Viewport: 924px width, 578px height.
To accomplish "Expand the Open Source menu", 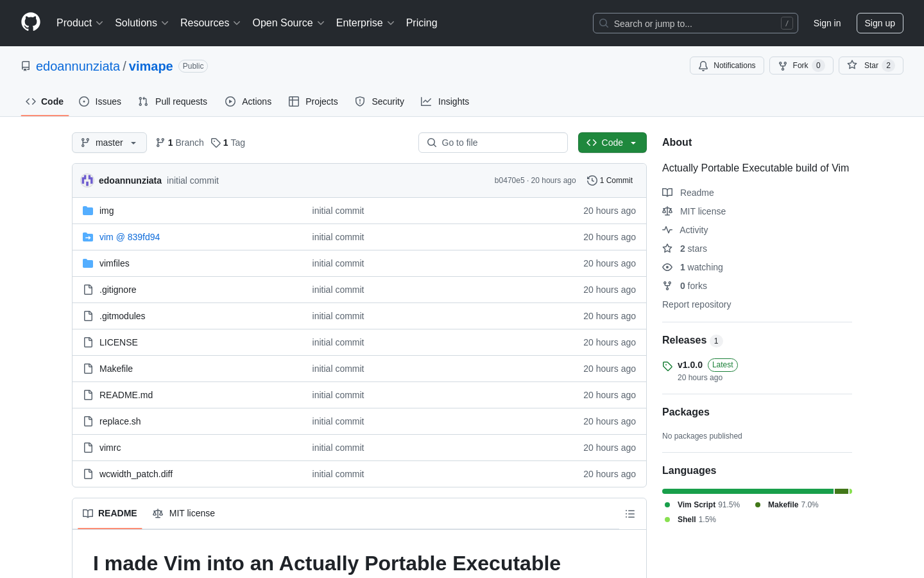I will (289, 23).
